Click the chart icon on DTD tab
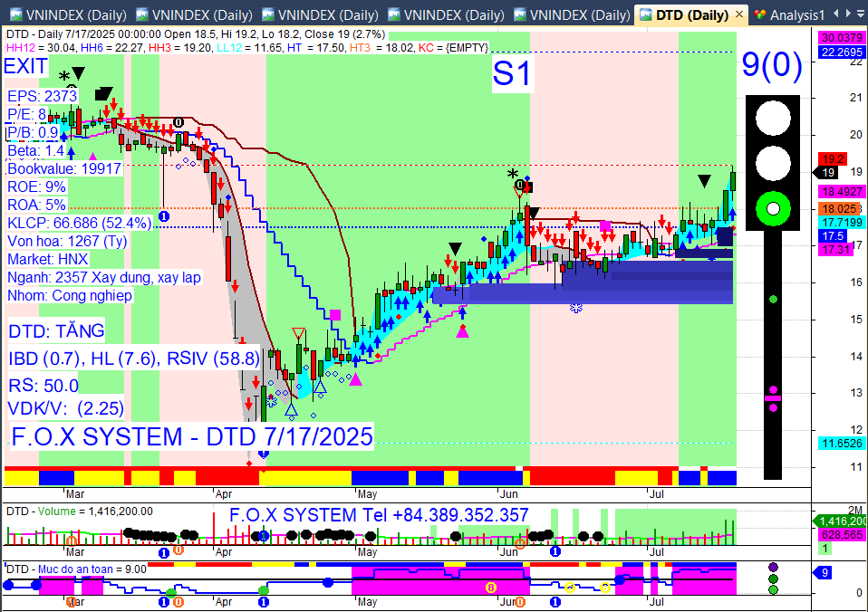The height and width of the screenshot is (612, 868). [645, 15]
